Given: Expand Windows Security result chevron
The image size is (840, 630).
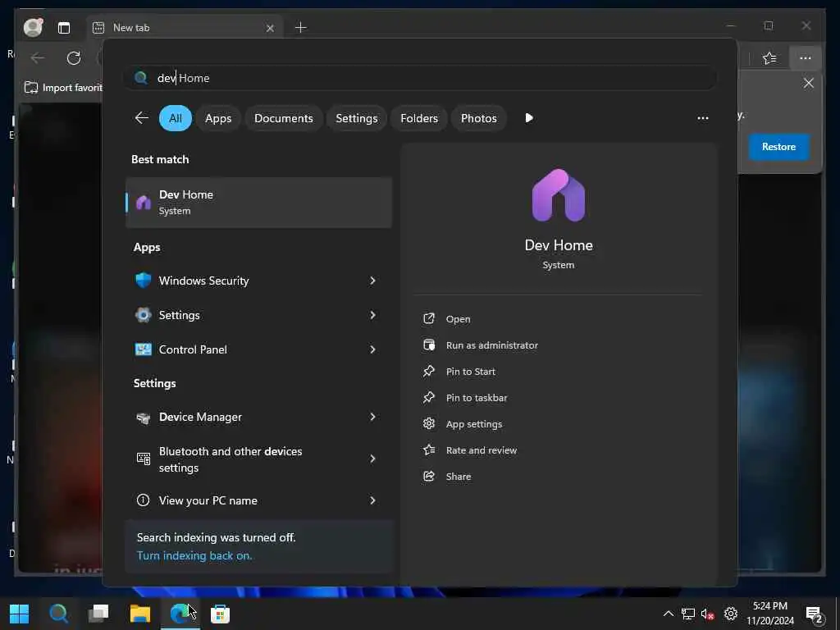Looking at the screenshot, I should pyautogui.click(x=372, y=281).
